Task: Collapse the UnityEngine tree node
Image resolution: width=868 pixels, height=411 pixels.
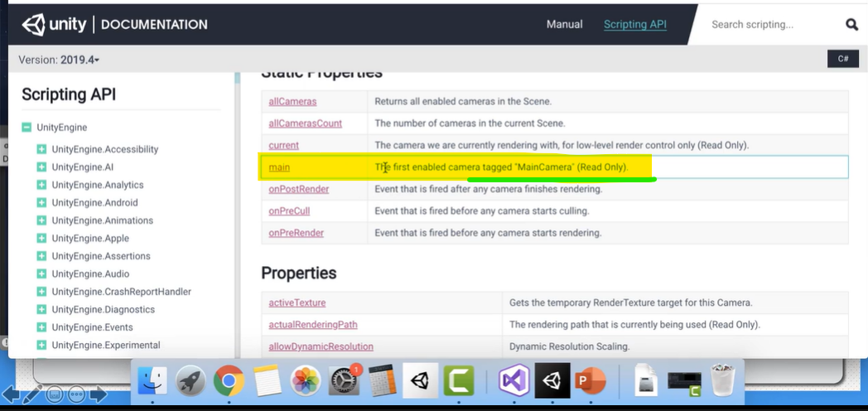Action: [x=27, y=128]
